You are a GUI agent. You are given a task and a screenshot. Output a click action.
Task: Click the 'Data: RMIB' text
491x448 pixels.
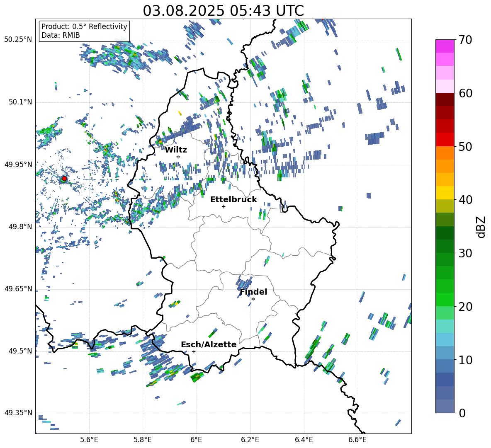61,35
